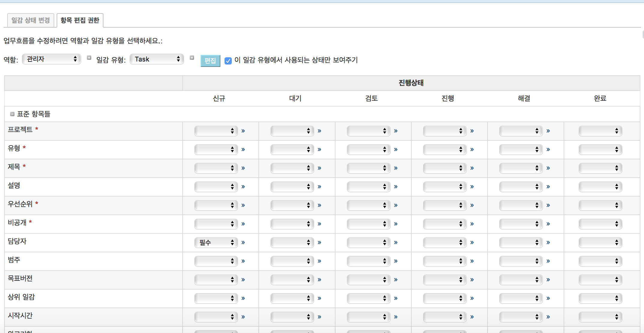Open the 일감 유형 dropdown showing Task

[157, 59]
